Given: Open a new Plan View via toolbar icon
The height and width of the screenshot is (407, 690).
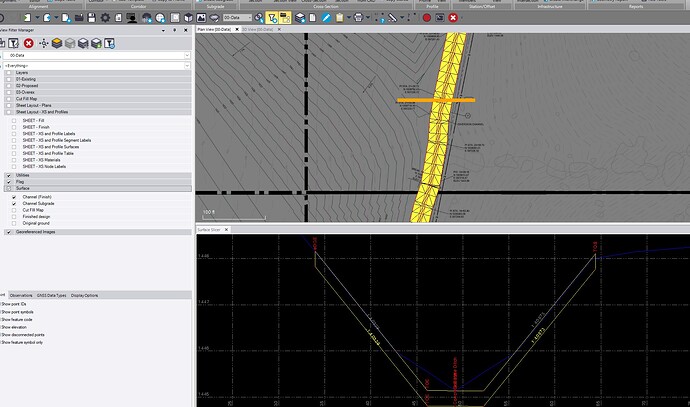Looking at the screenshot, I should coord(175,18).
